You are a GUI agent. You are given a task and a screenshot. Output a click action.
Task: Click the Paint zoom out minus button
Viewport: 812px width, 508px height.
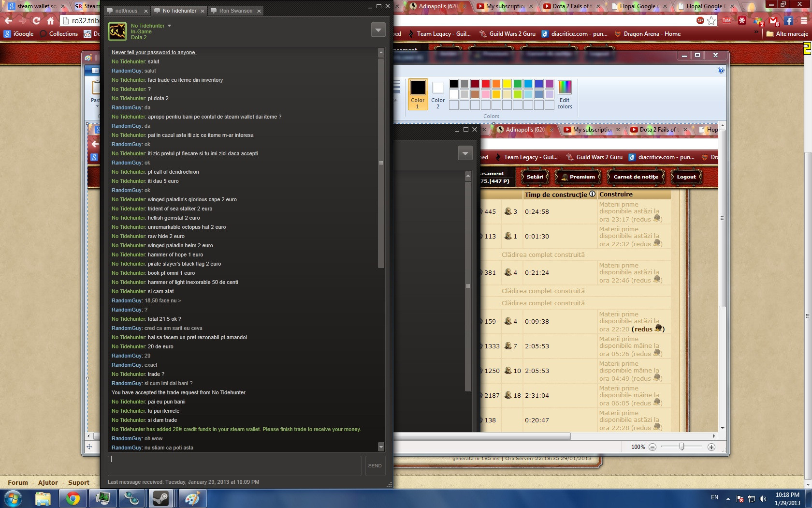pyautogui.click(x=652, y=447)
